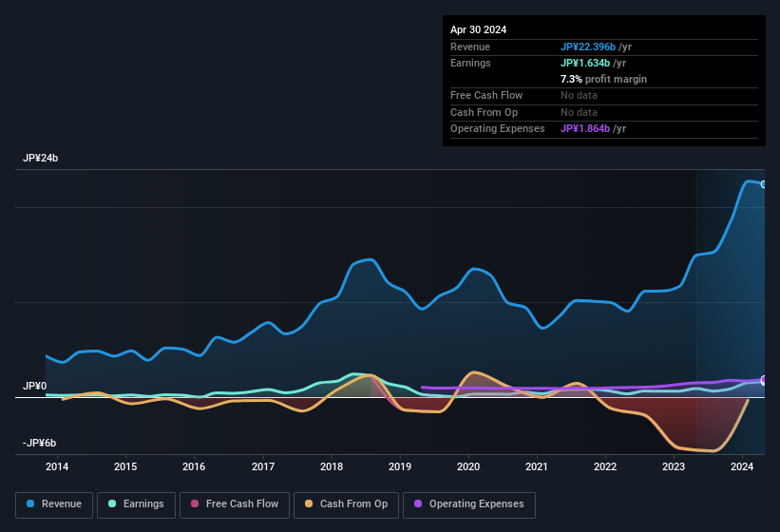Click the 7.3% profit margin text
This screenshot has height=532, width=780.
pyautogui.click(x=603, y=79)
